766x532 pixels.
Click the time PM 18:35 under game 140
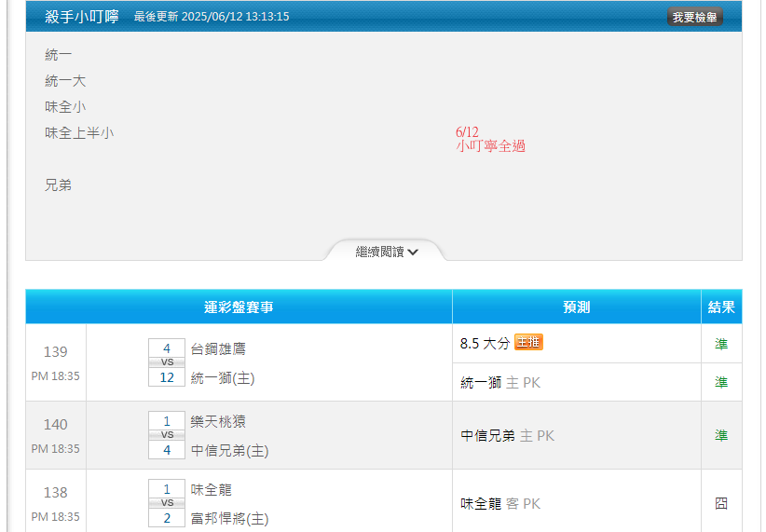55,449
